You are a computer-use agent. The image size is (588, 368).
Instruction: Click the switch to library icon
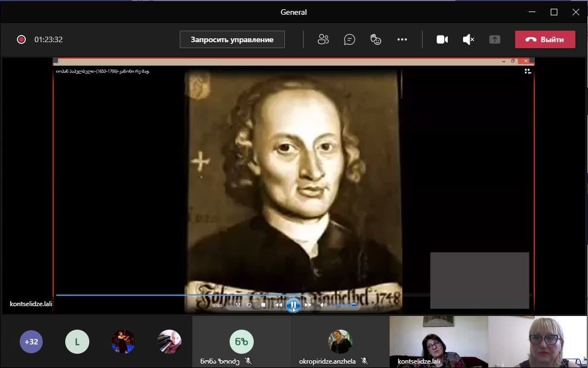click(x=528, y=71)
